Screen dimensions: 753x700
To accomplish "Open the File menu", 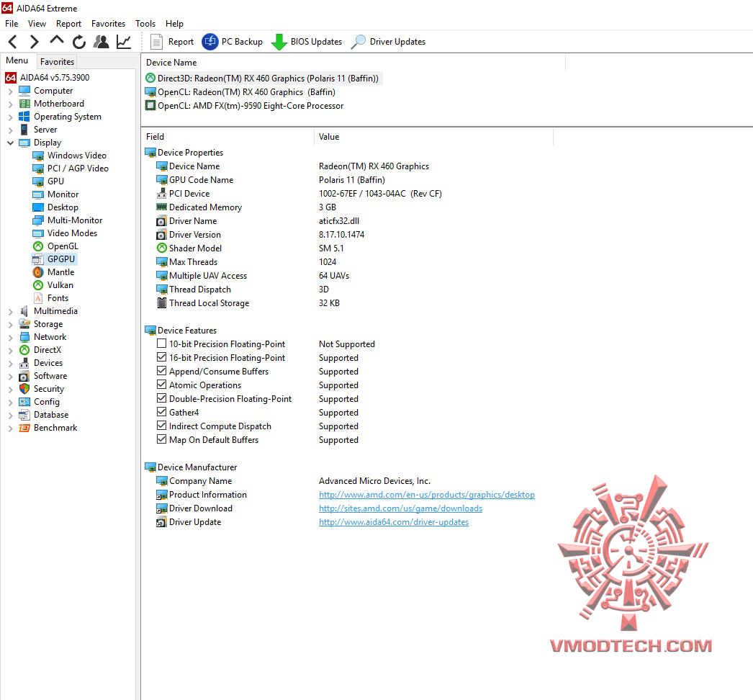I will coord(12,24).
